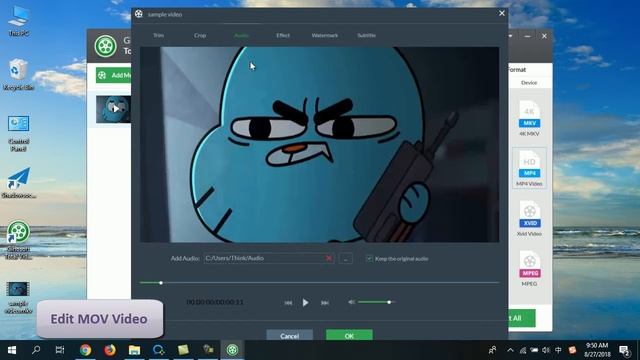The width and height of the screenshot is (640, 360).
Task: Select sample video file on desktop
Action: 18,297
